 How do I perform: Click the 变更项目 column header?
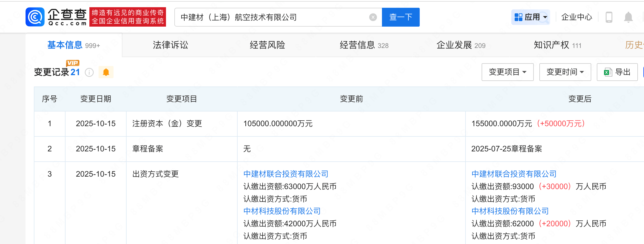pos(182,99)
